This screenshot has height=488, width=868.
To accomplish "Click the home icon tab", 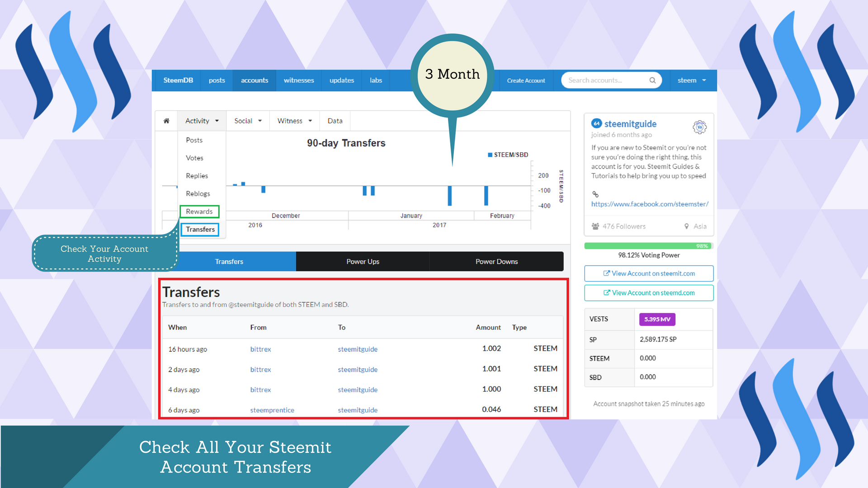I will tap(166, 121).
